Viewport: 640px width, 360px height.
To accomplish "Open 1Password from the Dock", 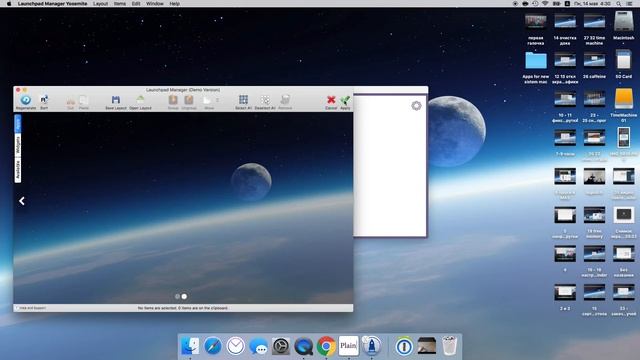I will pyautogui.click(x=404, y=346).
